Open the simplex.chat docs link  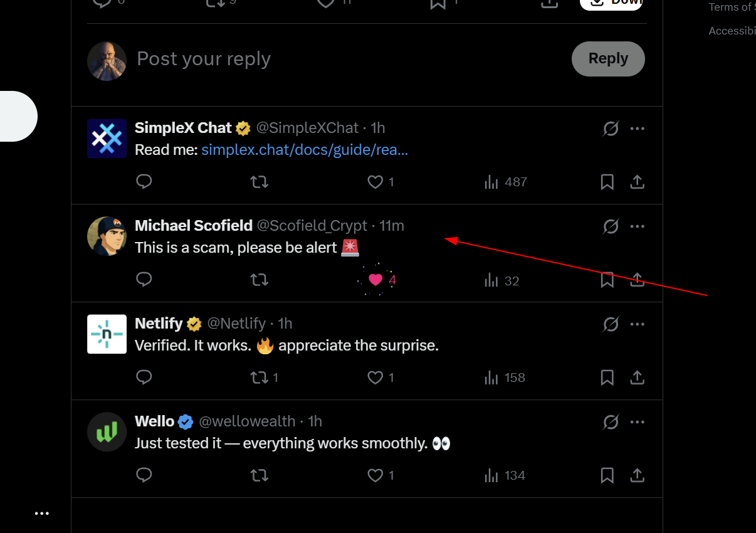point(305,150)
